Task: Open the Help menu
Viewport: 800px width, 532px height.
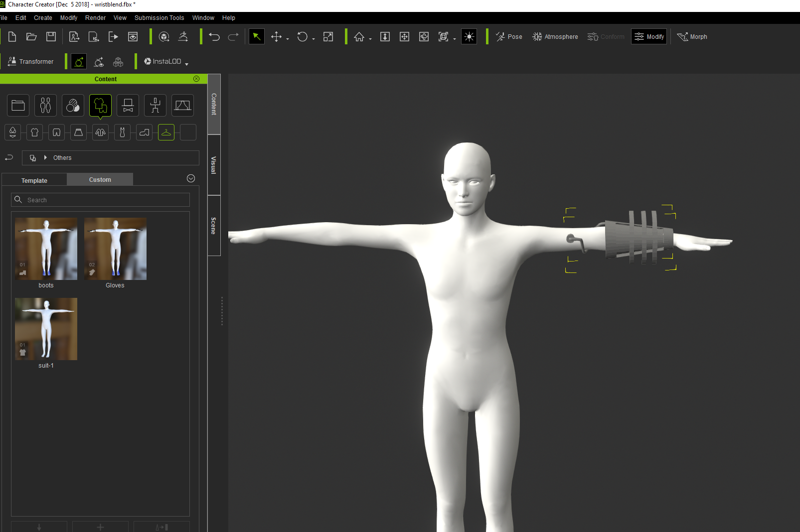Action: coord(229,18)
